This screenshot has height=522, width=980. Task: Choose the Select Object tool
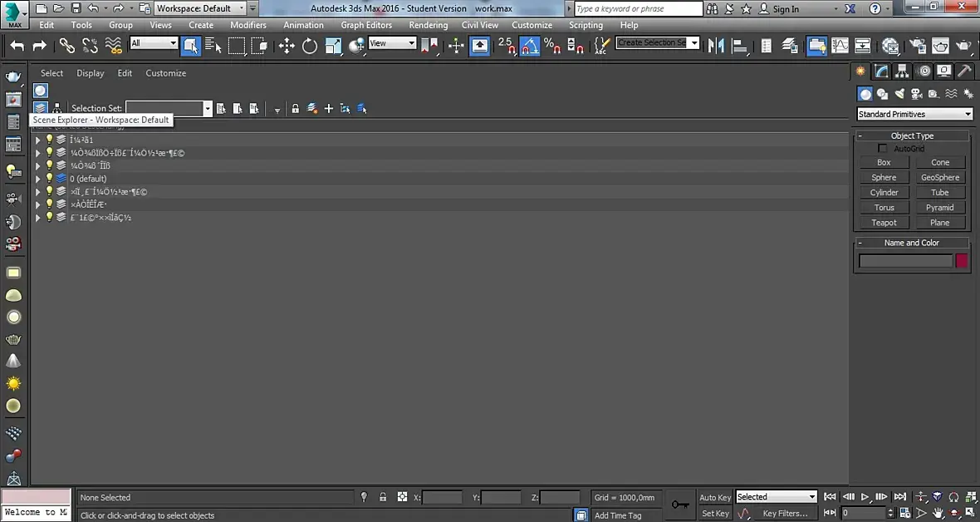coord(191,45)
